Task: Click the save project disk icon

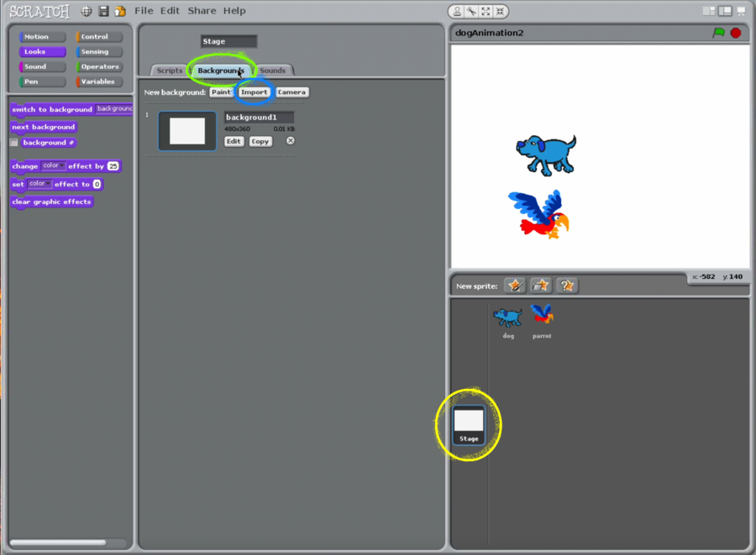Action: [104, 11]
